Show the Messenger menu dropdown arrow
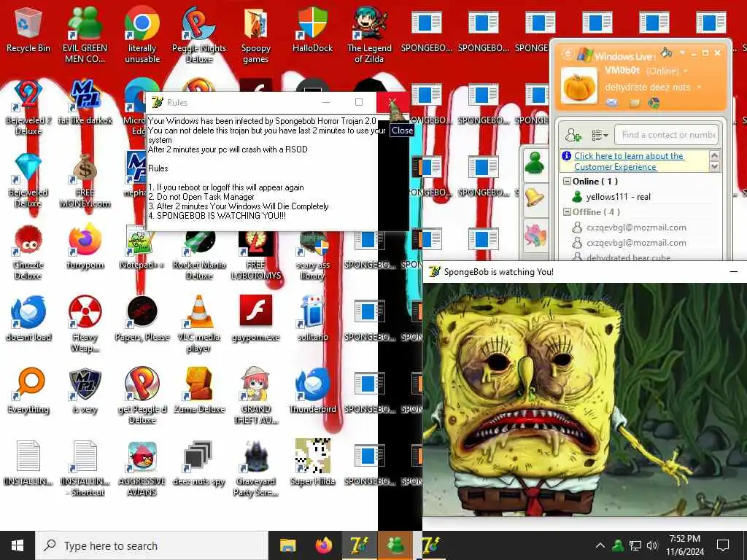Screen dimensions: 747x560 click(682, 52)
